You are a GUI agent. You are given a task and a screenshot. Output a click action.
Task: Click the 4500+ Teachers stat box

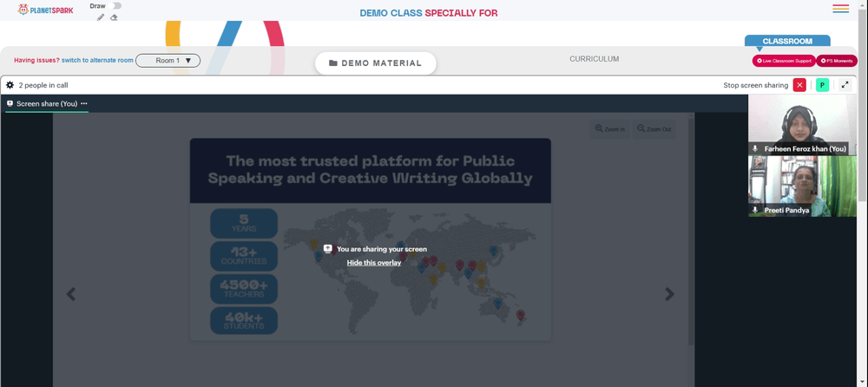coord(244,288)
